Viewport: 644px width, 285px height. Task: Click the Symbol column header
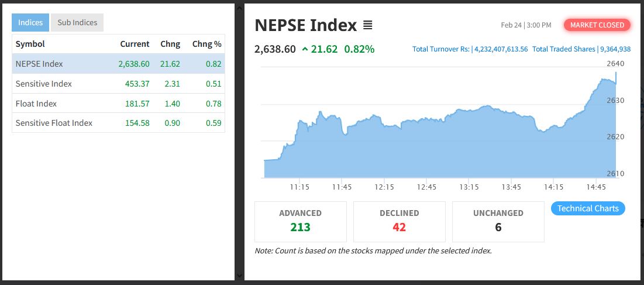click(x=30, y=44)
